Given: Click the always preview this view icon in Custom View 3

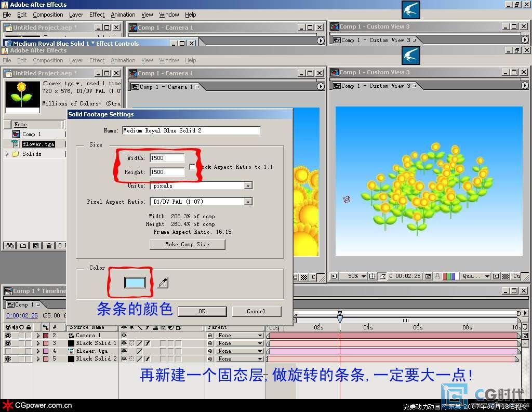Looking at the screenshot, I should (x=334, y=276).
